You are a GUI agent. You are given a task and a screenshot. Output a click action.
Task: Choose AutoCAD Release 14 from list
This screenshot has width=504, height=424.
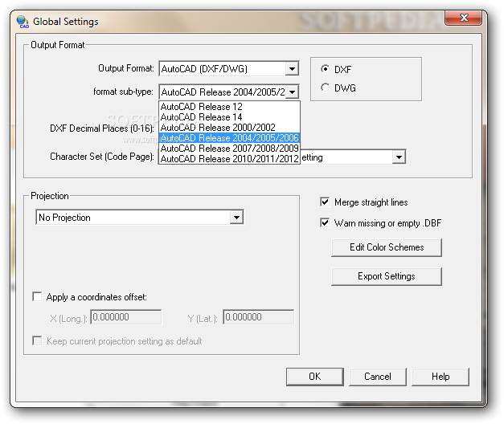(x=230, y=117)
